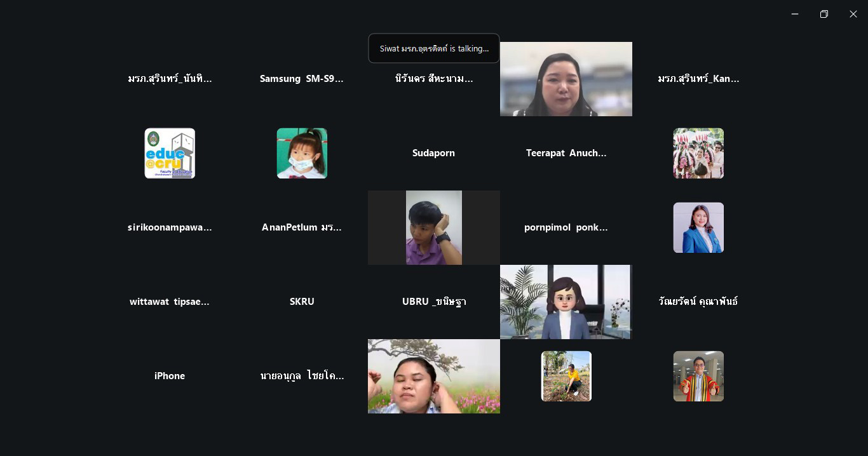
Task: Click the AnanPetlum participant tile
Action: tap(302, 227)
